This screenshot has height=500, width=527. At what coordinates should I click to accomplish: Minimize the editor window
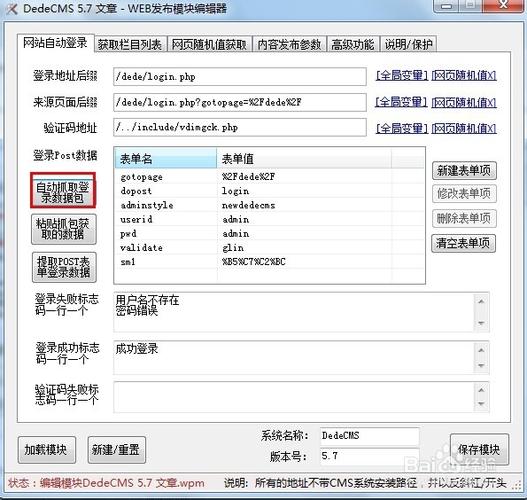point(447,6)
